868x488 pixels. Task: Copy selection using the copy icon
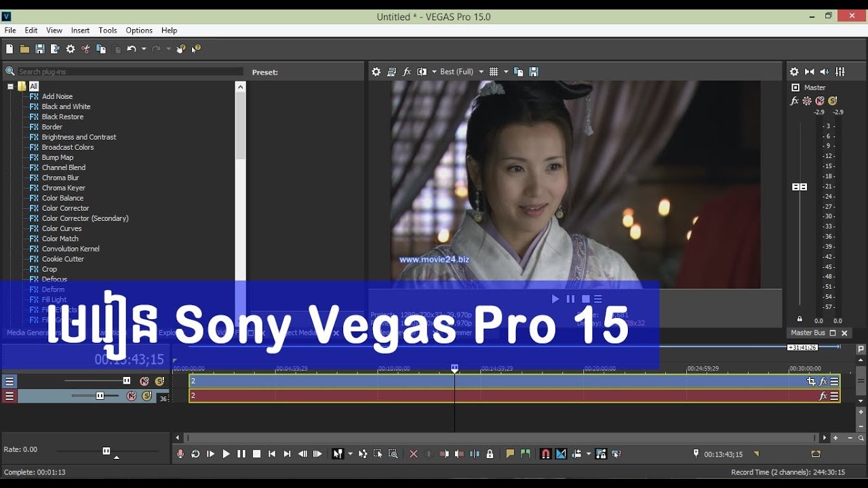pos(101,49)
